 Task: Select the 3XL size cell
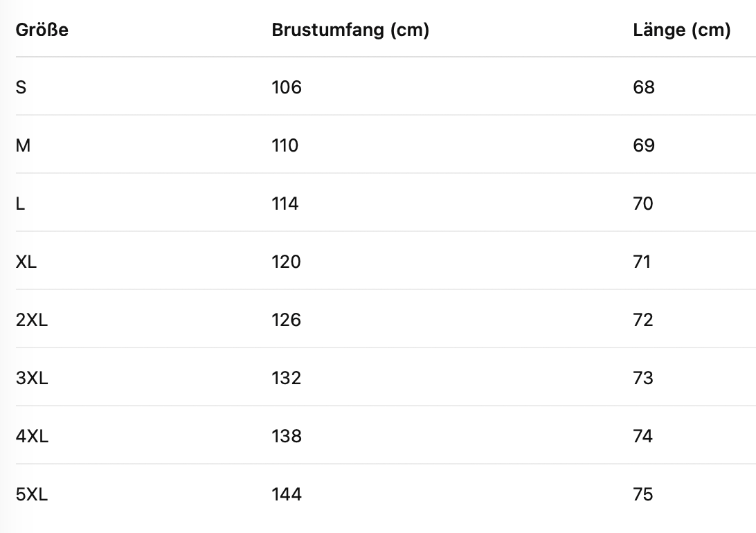(32, 378)
